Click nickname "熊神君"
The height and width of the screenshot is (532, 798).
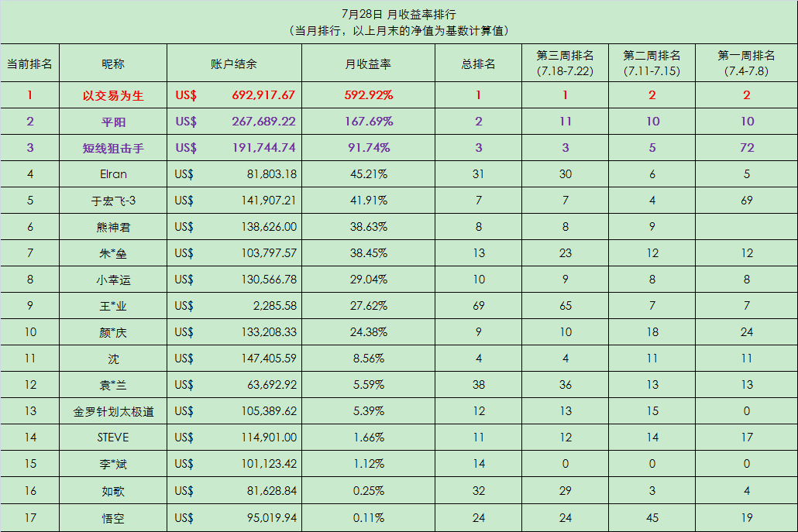(x=113, y=228)
